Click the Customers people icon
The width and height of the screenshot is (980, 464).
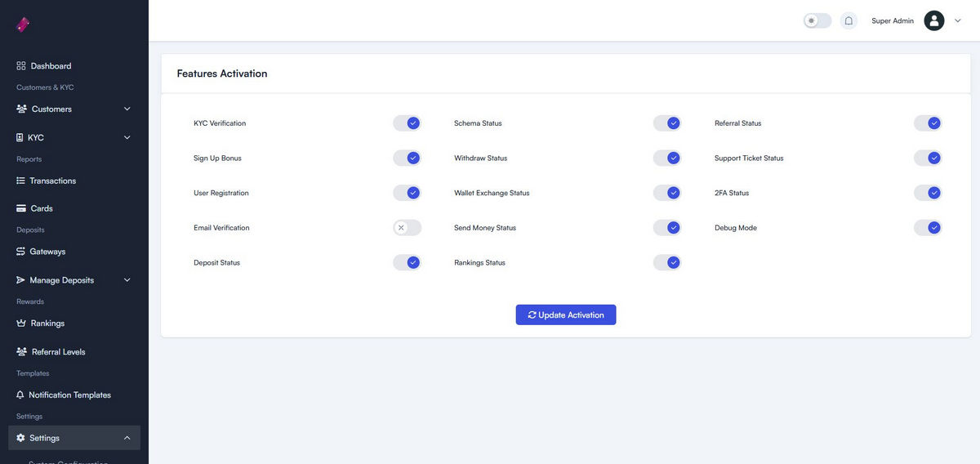(22, 109)
